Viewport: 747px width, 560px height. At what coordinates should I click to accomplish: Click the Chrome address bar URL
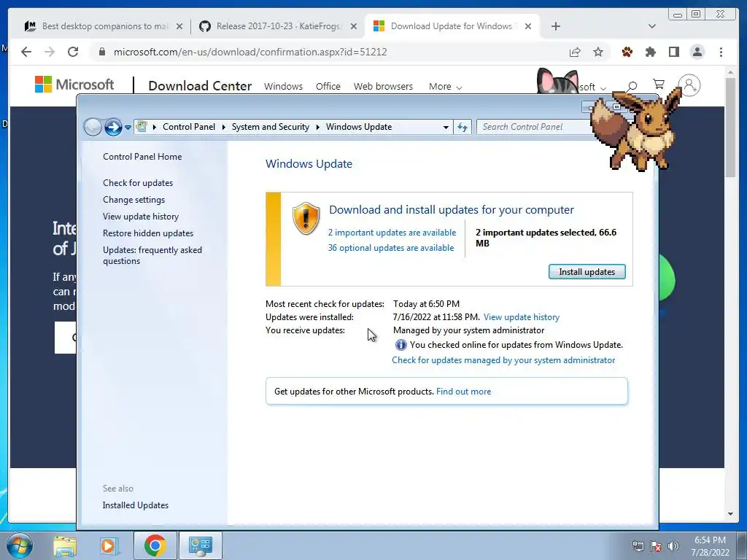[x=250, y=52]
